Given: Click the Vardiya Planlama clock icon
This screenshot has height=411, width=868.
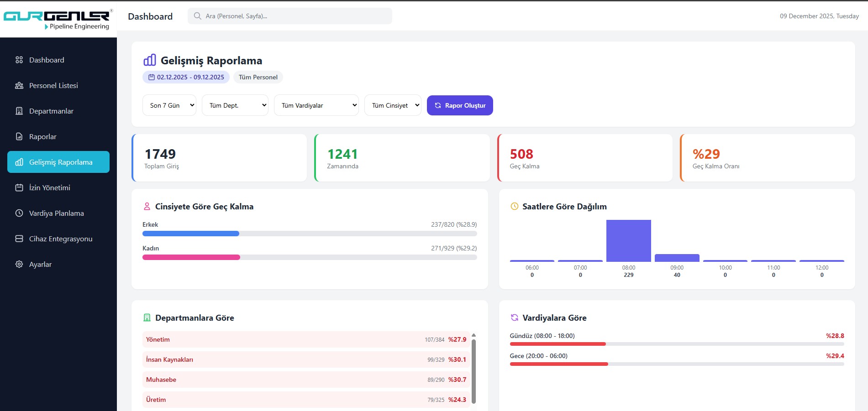Looking at the screenshot, I should [19, 213].
